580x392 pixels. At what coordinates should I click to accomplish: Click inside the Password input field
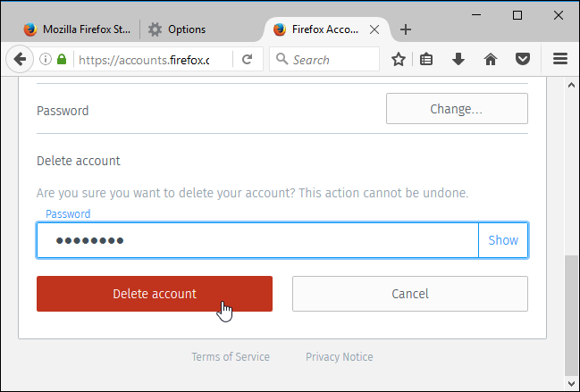click(x=259, y=240)
